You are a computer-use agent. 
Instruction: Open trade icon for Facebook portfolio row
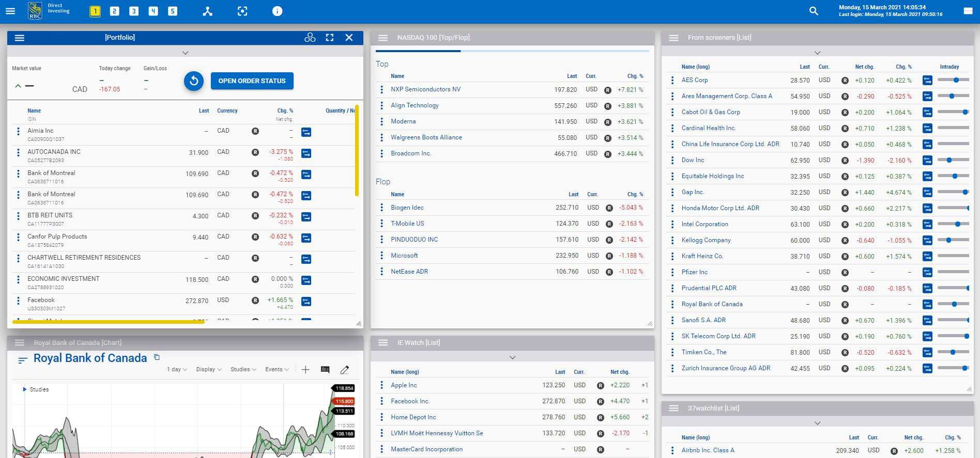(x=306, y=302)
